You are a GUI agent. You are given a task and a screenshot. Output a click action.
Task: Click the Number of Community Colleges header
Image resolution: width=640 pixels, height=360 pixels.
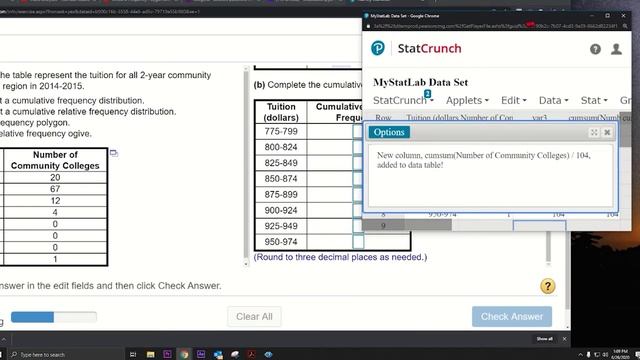[x=55, y=160]
